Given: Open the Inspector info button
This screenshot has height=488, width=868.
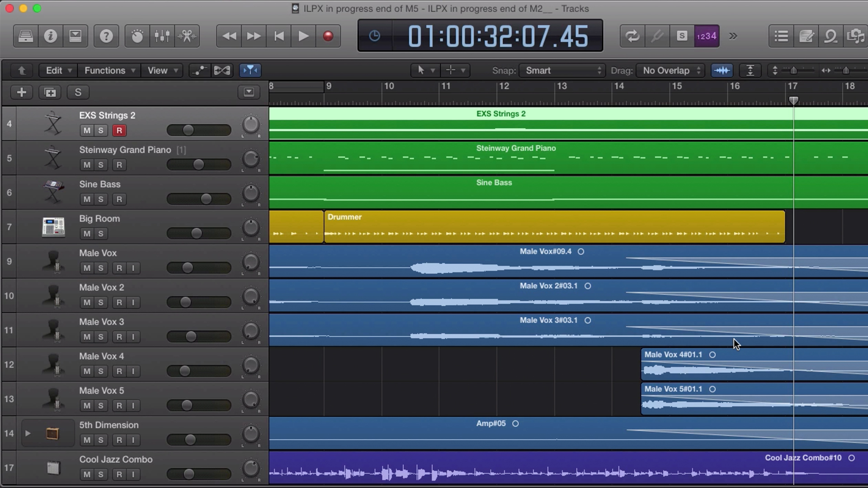Looking at the screenshot, I should pyautogui.click(x=50, y=36).
